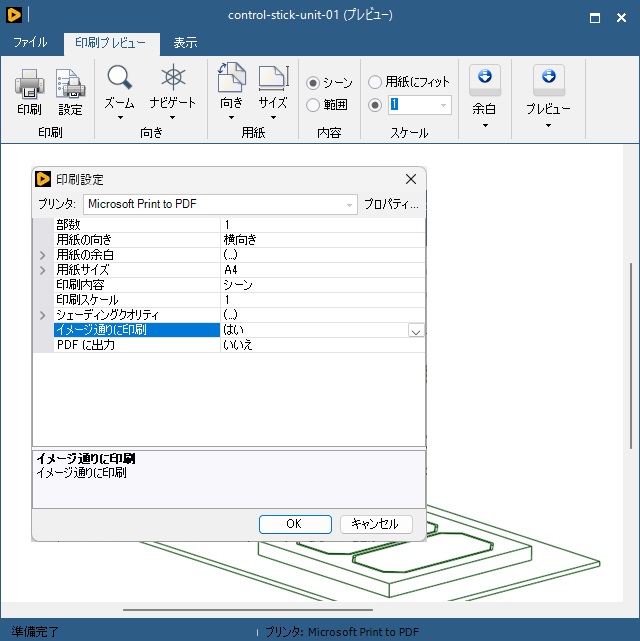The image size is (640, 641).
Task: Enable the 用紙にフィット radio option
Action: pos(375,82)
